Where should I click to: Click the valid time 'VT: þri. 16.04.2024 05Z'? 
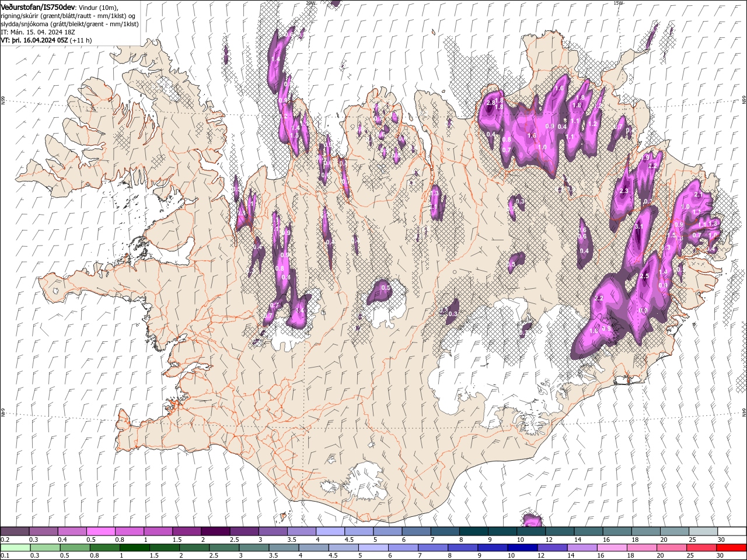pyautogui.click(x=34, y=40)
